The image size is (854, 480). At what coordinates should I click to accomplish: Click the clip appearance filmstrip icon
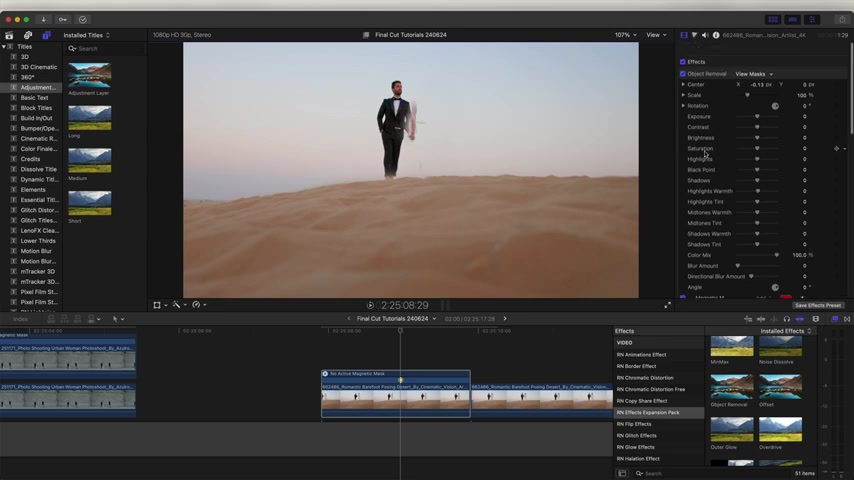815,319
